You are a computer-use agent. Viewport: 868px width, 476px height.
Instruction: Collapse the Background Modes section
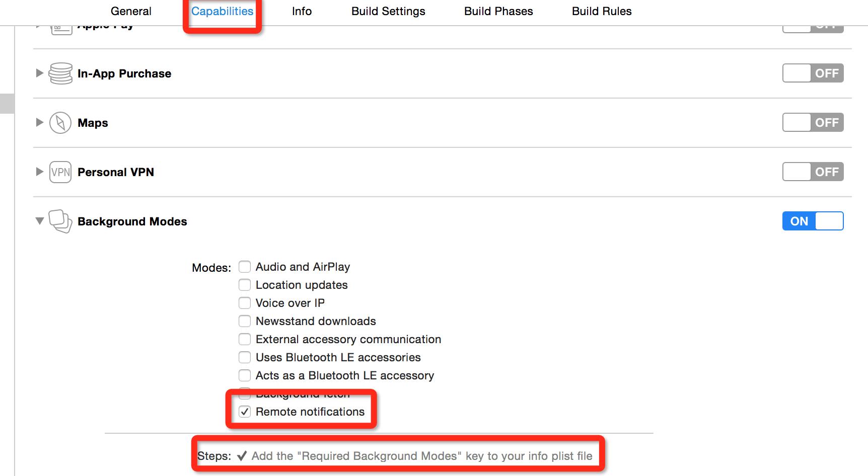40,221
